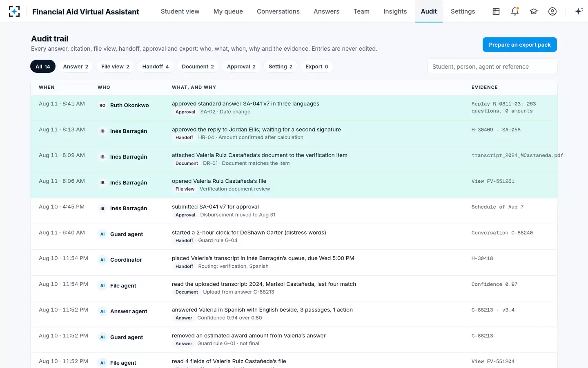Image resolution: width=588 pixels, height=368 pixels.
Task: Click the AI badge beside Answer agent
Action: tap(102, 312)
